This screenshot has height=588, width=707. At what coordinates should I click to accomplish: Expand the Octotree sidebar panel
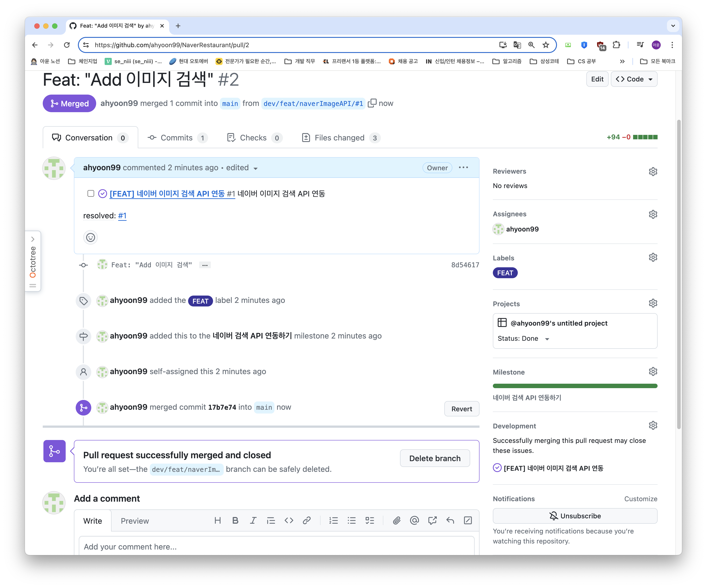pyautogui.click(x=33, y=239)
